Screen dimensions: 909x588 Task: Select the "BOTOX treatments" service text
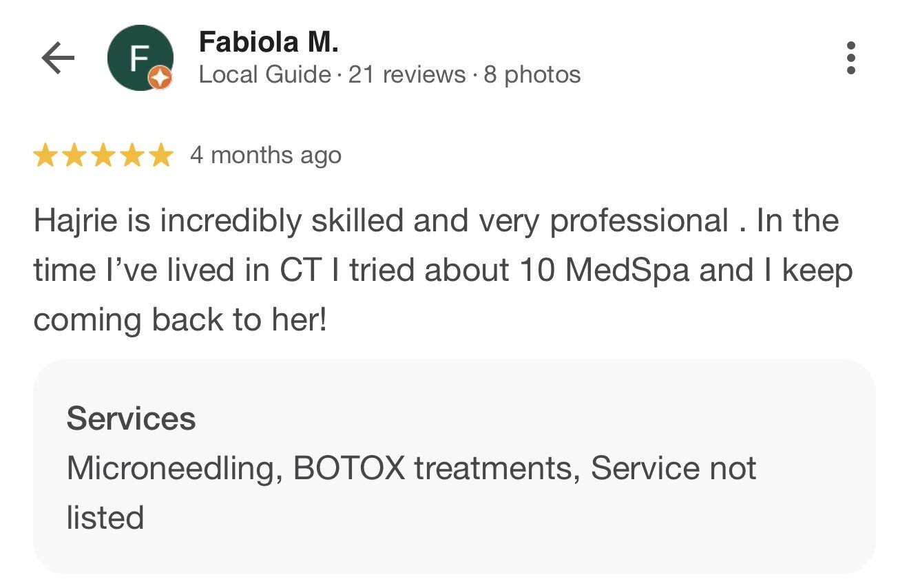coord(432,469)
